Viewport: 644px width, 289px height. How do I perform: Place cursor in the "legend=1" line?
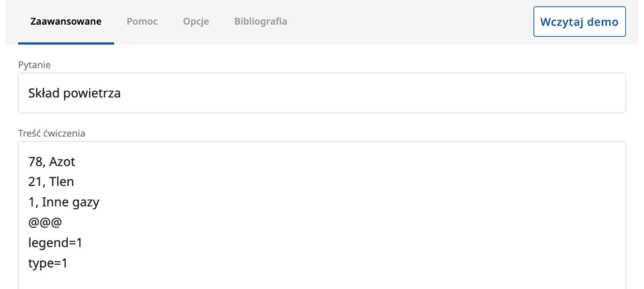[x=55, y=243]
